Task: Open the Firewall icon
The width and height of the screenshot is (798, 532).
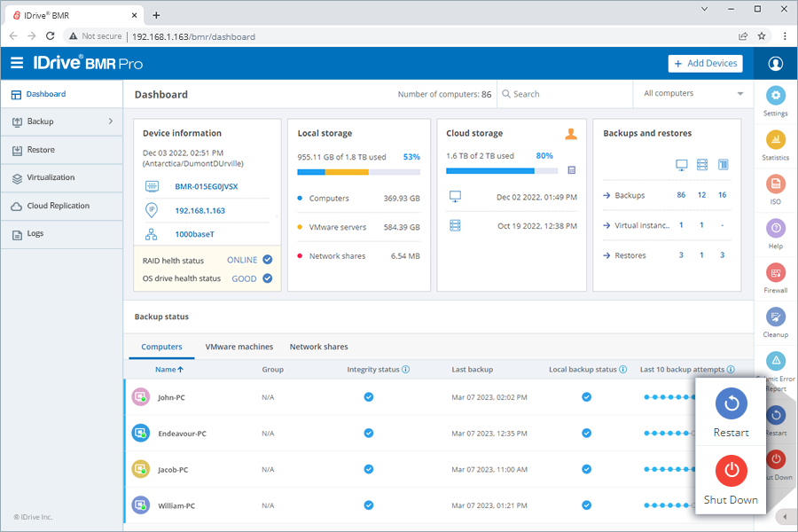Action: 776,273
